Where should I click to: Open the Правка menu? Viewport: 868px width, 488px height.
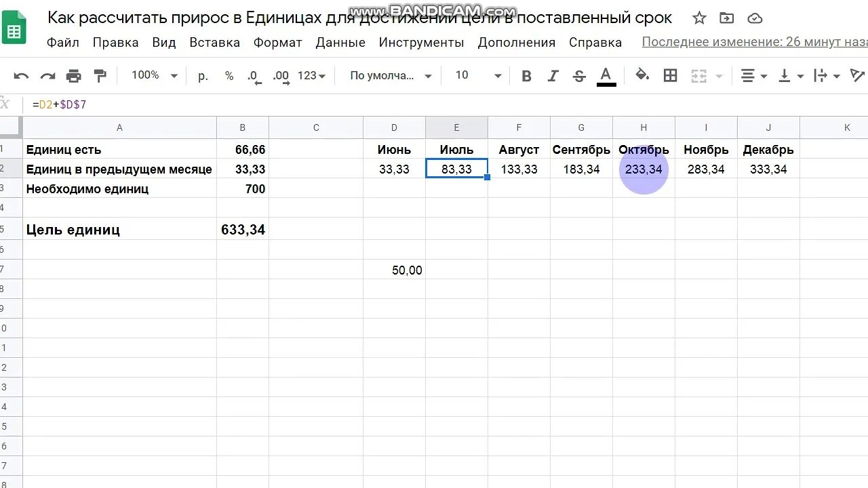click(x=115, y=43)
